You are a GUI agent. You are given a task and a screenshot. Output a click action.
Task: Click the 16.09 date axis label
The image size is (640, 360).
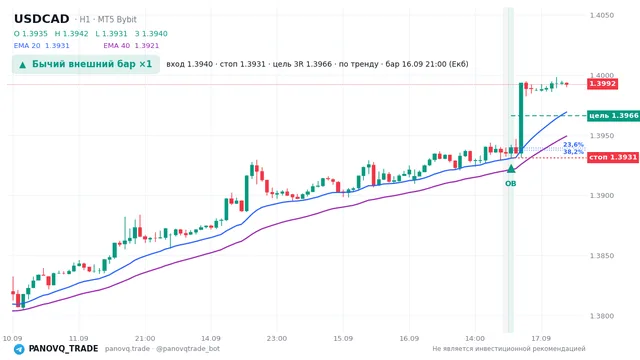409,339
